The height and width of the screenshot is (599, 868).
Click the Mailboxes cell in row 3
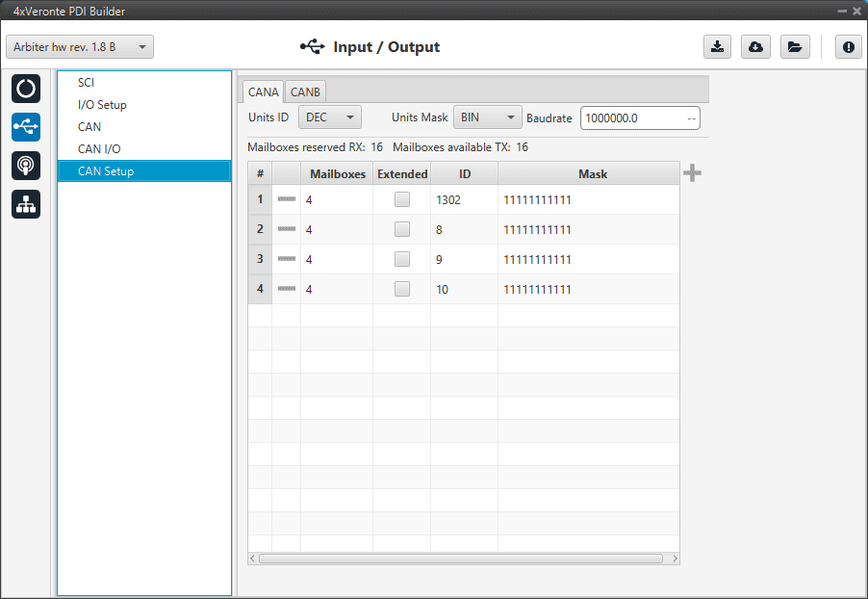point(337,259)
